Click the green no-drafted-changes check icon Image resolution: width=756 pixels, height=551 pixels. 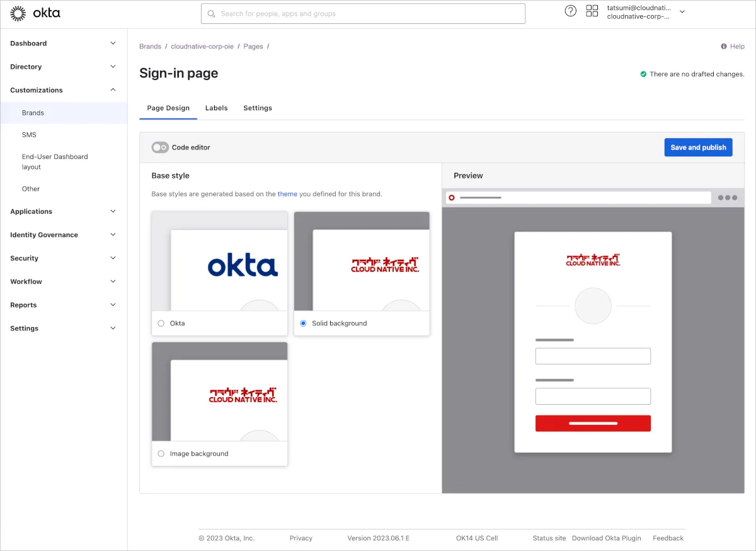pyautogui.click(x=643, y=74)
